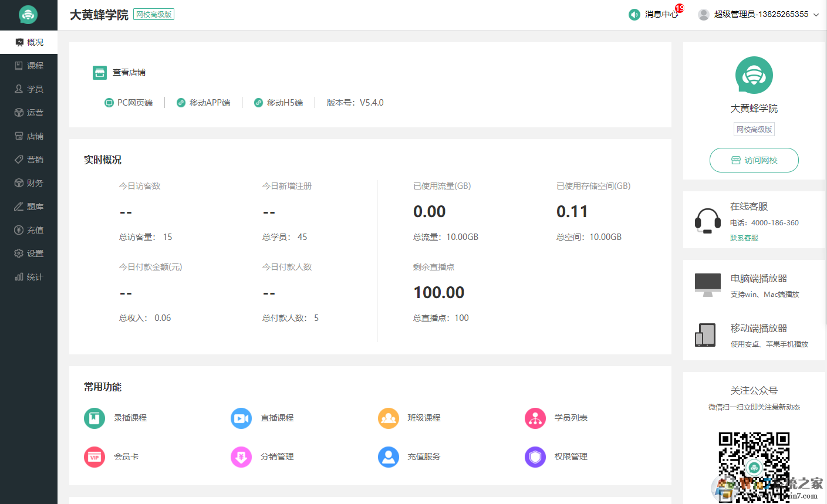
Task: Open the 财务 finance section in sidebar
Action: tap(28, 182)
